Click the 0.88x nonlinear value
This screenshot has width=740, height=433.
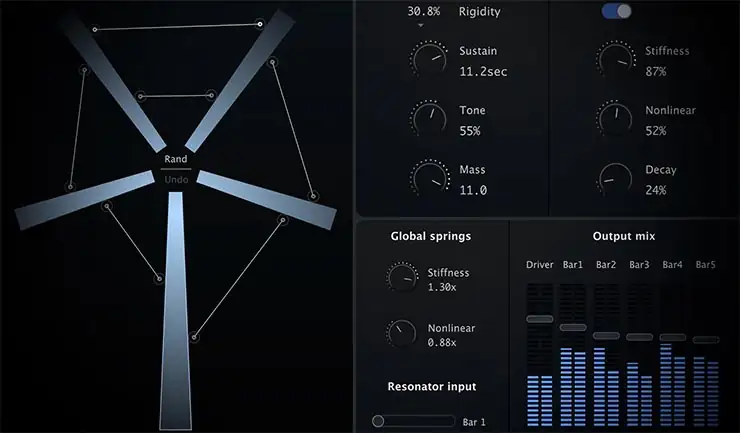(x=442, y=343)
